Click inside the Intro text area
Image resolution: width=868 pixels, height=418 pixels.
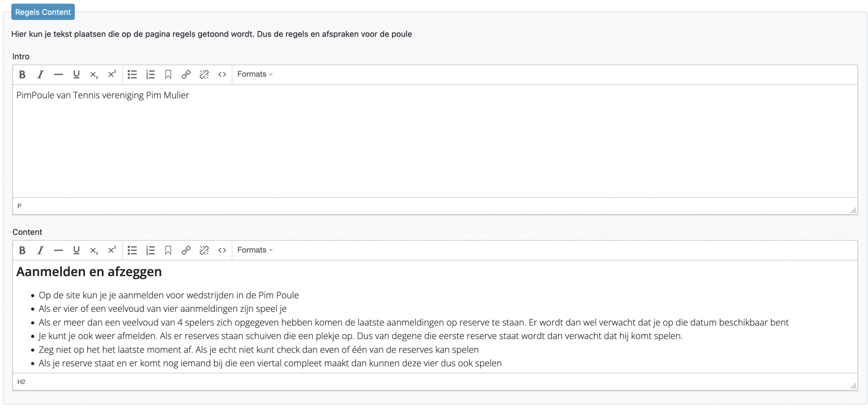point(435,141)
